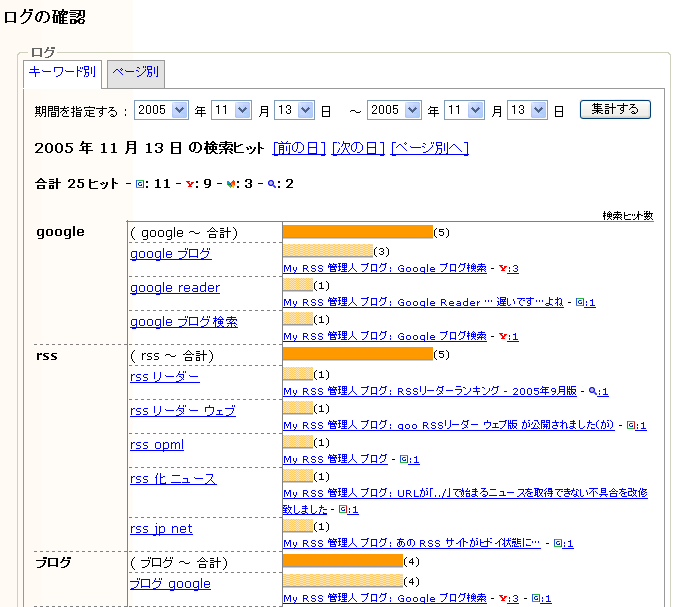Click the orange ブログ 合計 bar (4)

pyautogui.click(x=343, y=561)
